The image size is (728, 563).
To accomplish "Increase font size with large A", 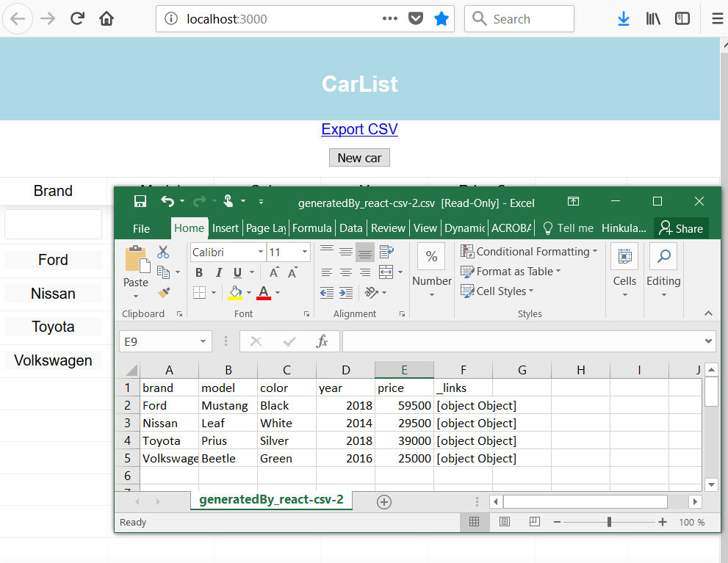I will click(275, 272).
